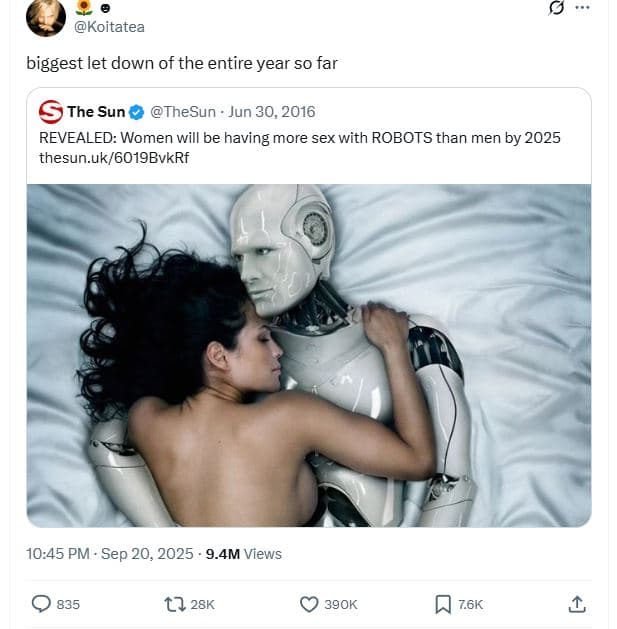
Task: Open The Sun display name in quoted post
Action: 96,112
